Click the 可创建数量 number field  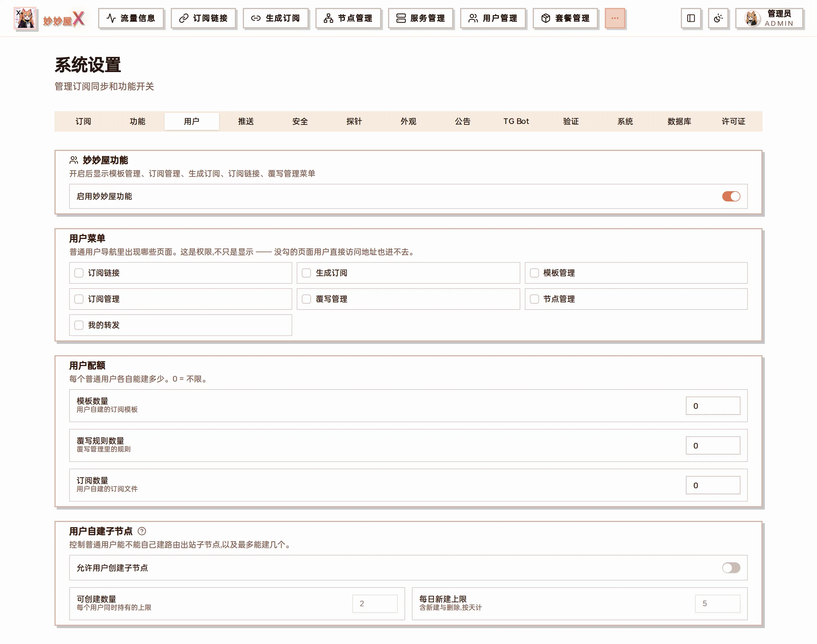(375, 604)
